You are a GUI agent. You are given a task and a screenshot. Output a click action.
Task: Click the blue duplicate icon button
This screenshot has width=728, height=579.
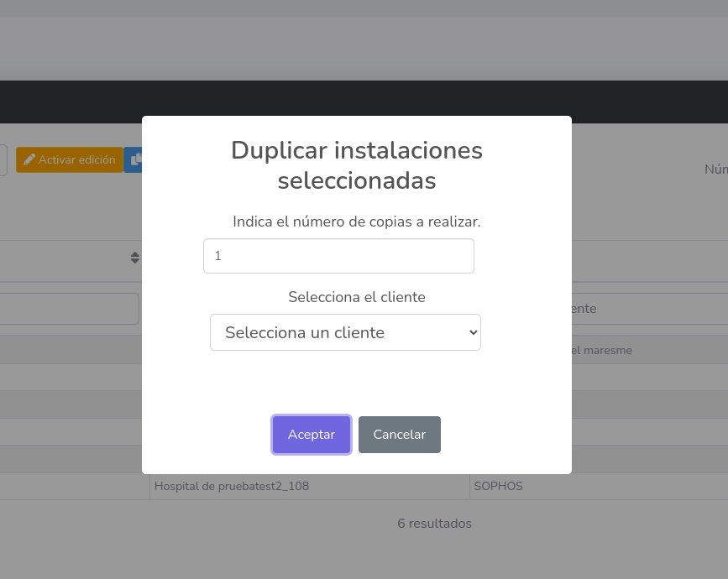137,159
